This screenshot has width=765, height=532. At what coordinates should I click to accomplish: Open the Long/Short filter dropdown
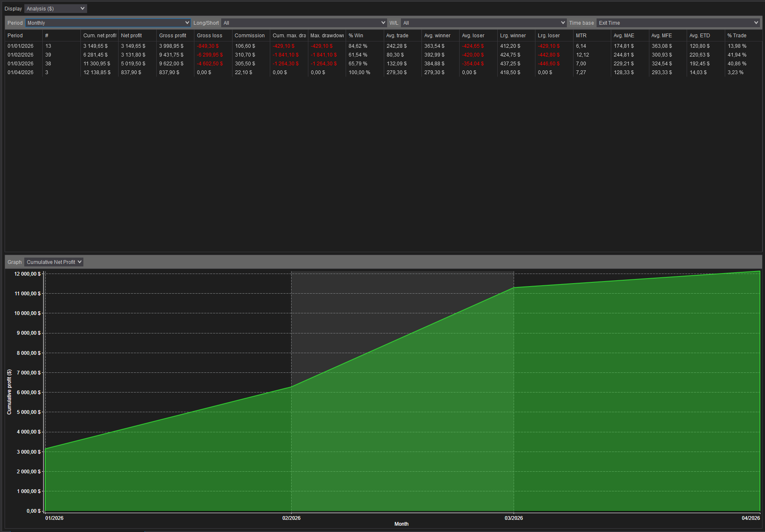pos(304,23)
